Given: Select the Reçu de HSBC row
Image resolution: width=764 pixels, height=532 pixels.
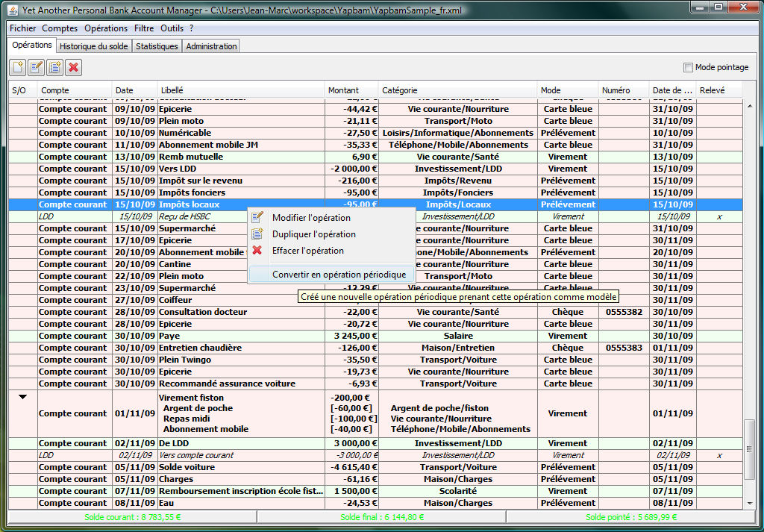Looking at the screenshot, I should (x=375, y=216).
